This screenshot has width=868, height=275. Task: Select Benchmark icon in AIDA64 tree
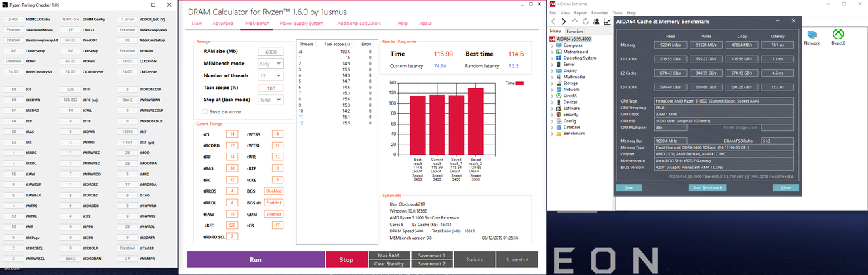tap(559, 133)
